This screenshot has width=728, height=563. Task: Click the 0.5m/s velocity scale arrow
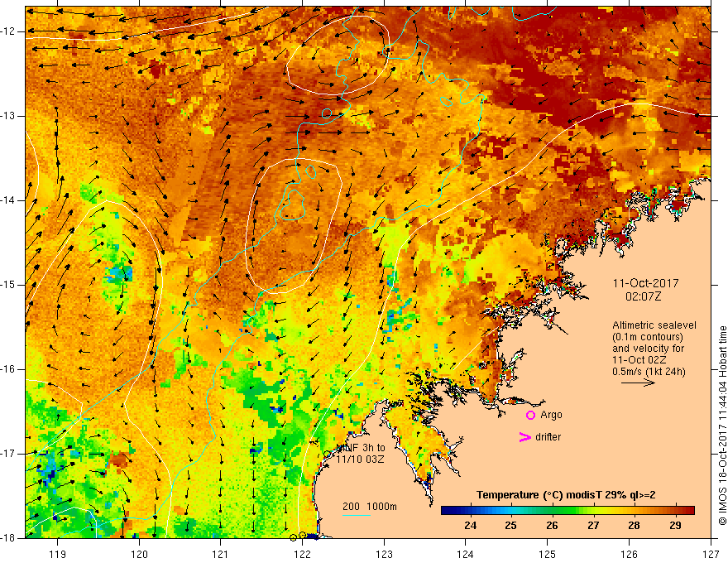click(x=638, y=383)
